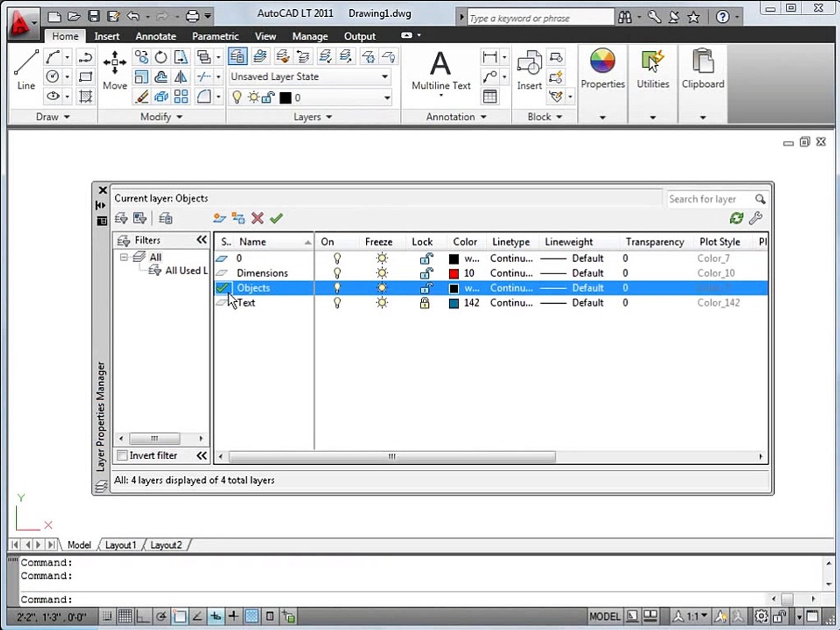Check the Invert filter box
Viewport: 840px width, 630px height.
coord(122,456)
